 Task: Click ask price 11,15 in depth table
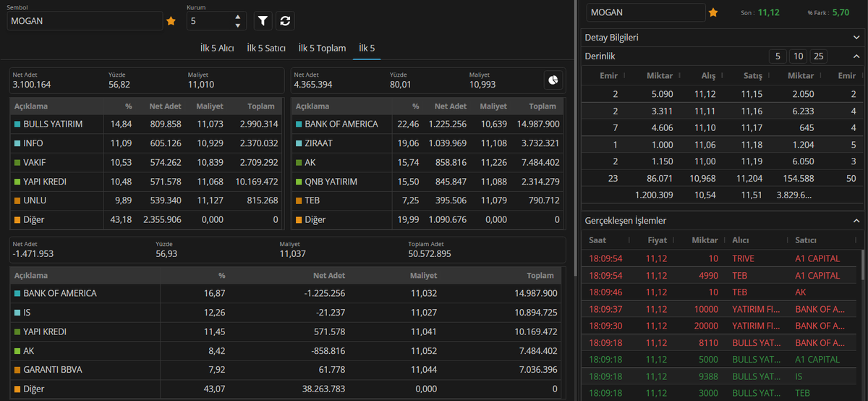point(752,94)
